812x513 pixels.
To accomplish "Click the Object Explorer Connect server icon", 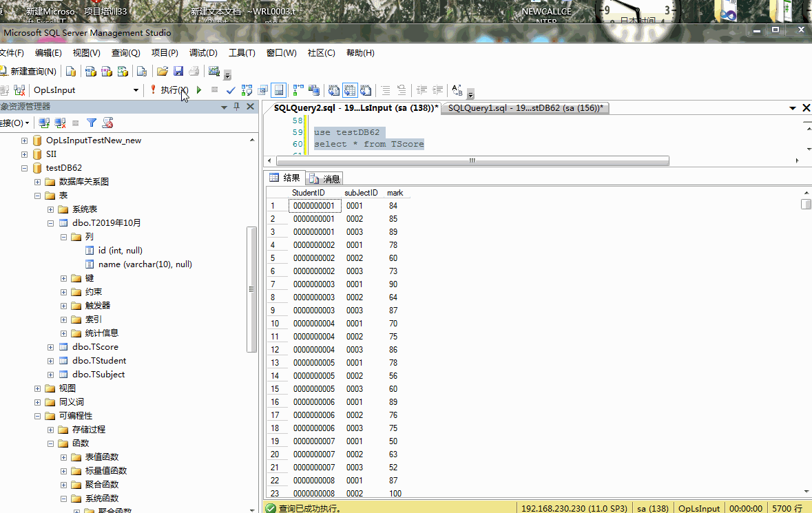I will click(44, 123).
